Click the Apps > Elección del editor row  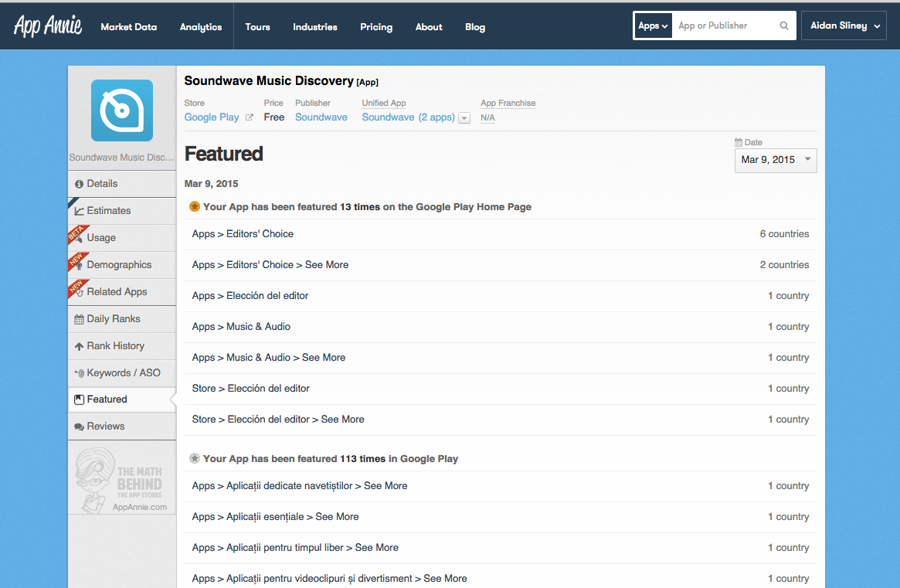pos(501,296)
